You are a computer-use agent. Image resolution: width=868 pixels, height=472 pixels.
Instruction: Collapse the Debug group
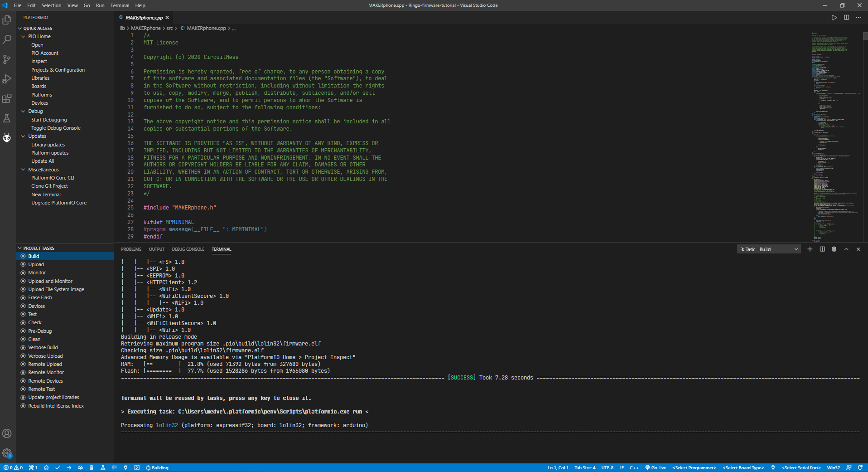click(23, 111)
